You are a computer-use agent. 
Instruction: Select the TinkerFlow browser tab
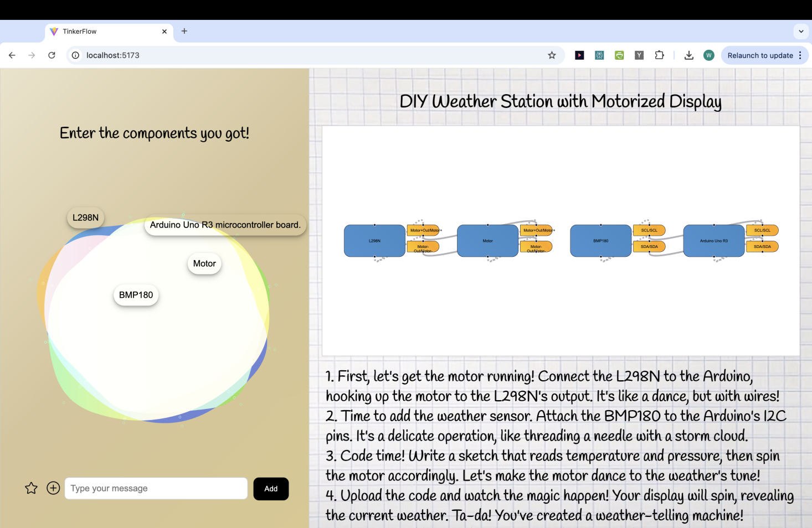tap(109, 32)
